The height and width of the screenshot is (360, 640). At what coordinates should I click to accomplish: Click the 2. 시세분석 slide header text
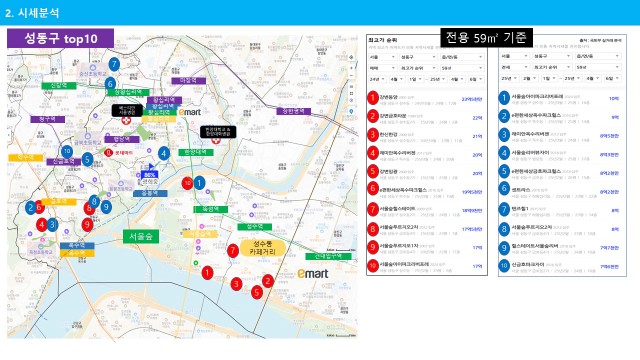pos(32,13)
